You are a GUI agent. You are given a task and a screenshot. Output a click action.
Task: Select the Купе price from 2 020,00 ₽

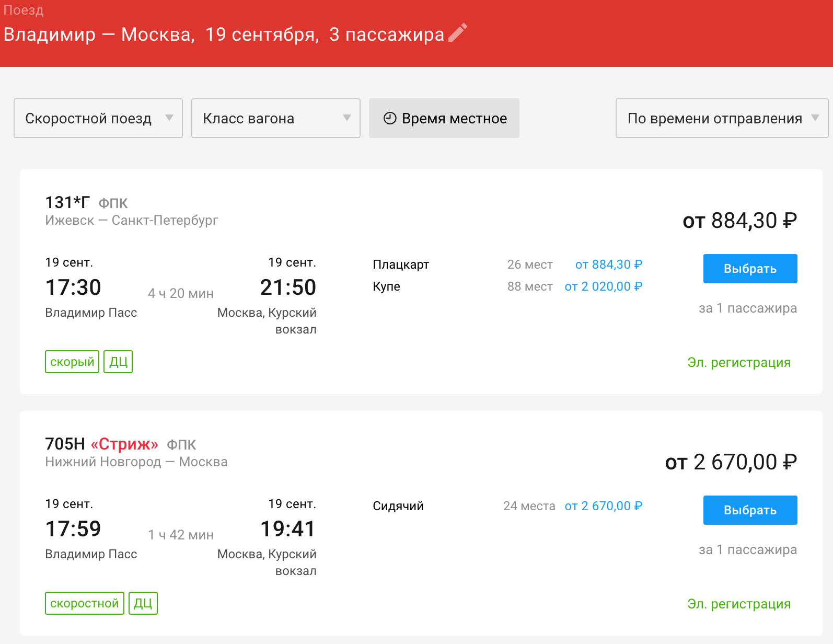[603, 286]
